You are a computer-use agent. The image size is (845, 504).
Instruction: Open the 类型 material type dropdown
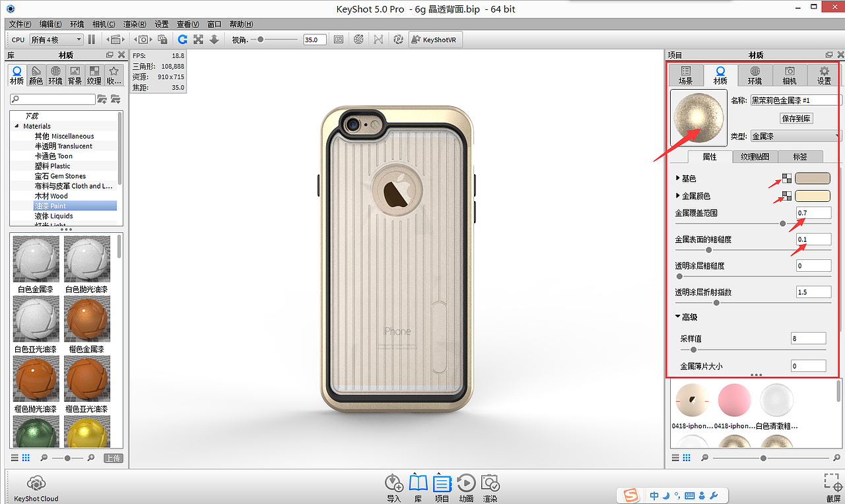point(795,137)
